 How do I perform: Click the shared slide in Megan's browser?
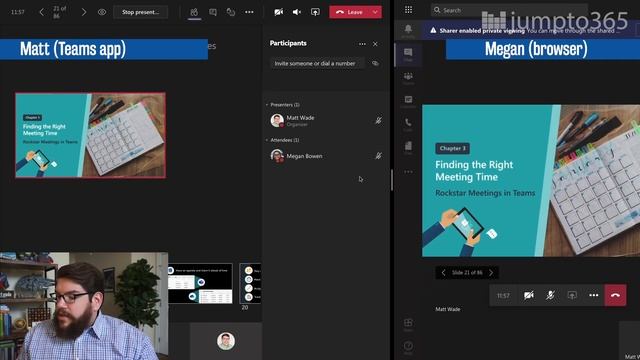(531, 181)
